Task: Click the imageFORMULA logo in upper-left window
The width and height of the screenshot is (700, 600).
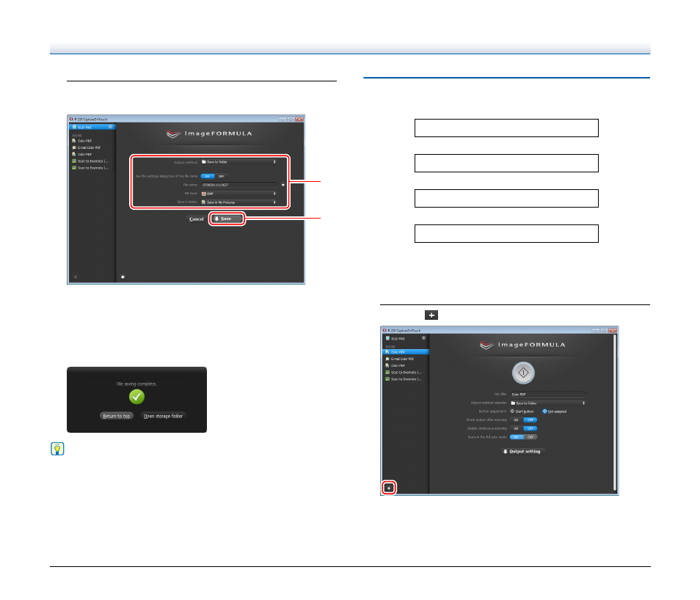Action: point(209,133)
